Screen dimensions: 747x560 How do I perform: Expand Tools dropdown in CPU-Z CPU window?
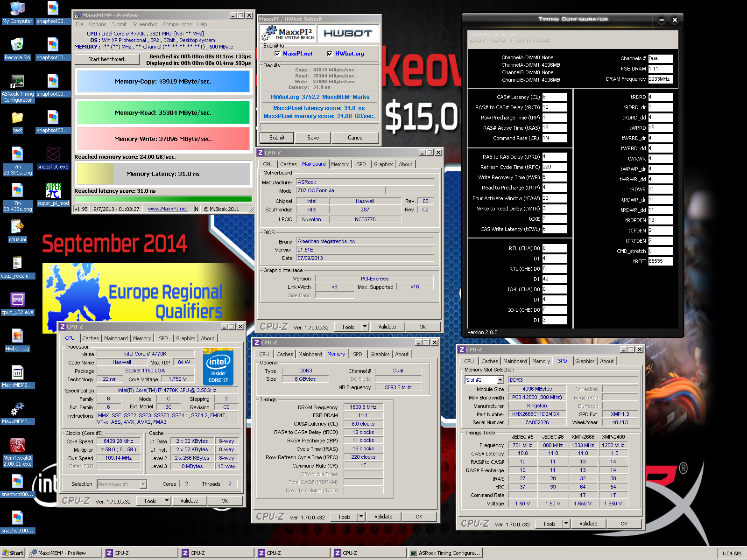[167, 501]
